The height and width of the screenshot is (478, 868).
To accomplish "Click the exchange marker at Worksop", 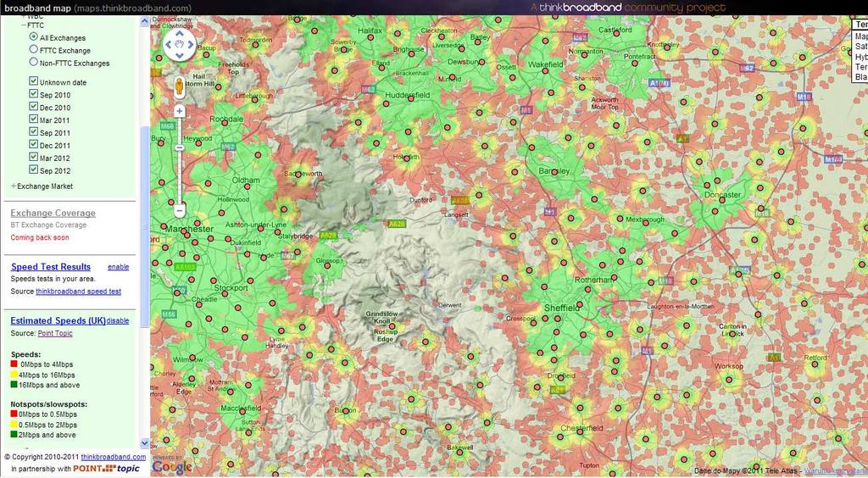I will click(730, 380).
